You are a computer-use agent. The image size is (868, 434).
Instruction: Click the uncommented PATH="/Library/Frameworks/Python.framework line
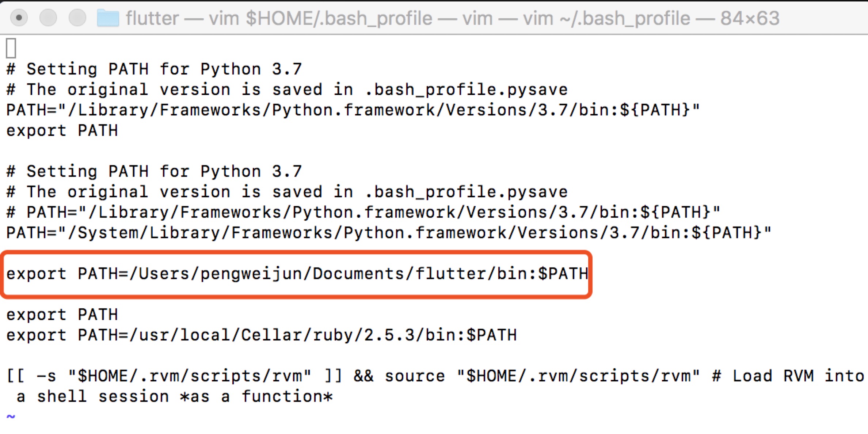[353, 110]
